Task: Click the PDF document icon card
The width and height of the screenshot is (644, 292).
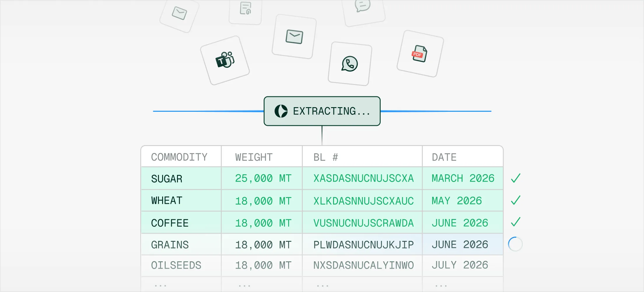Action: click(x=420, y=54)
